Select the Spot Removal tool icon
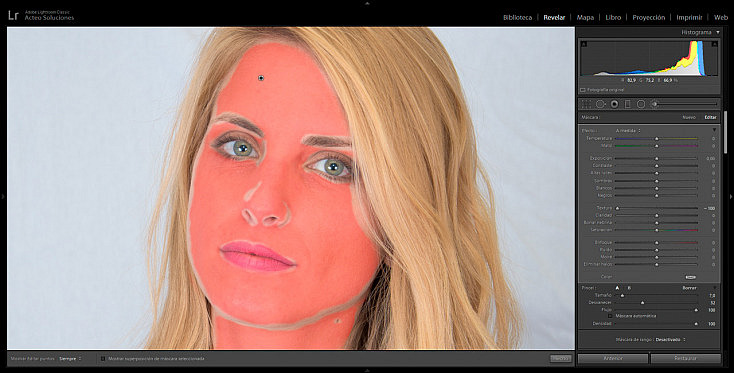This screenshot has height=373, width=734. [x=600, y=104]
